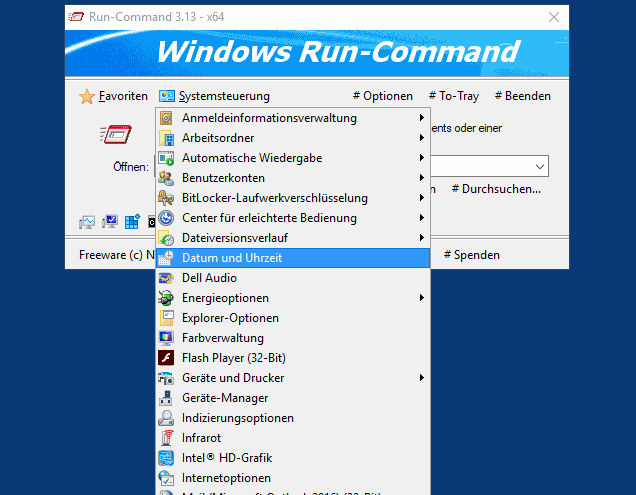636x495 pixels.
Task: Click the # Spenden link
Action: click(x=472, y=255)
